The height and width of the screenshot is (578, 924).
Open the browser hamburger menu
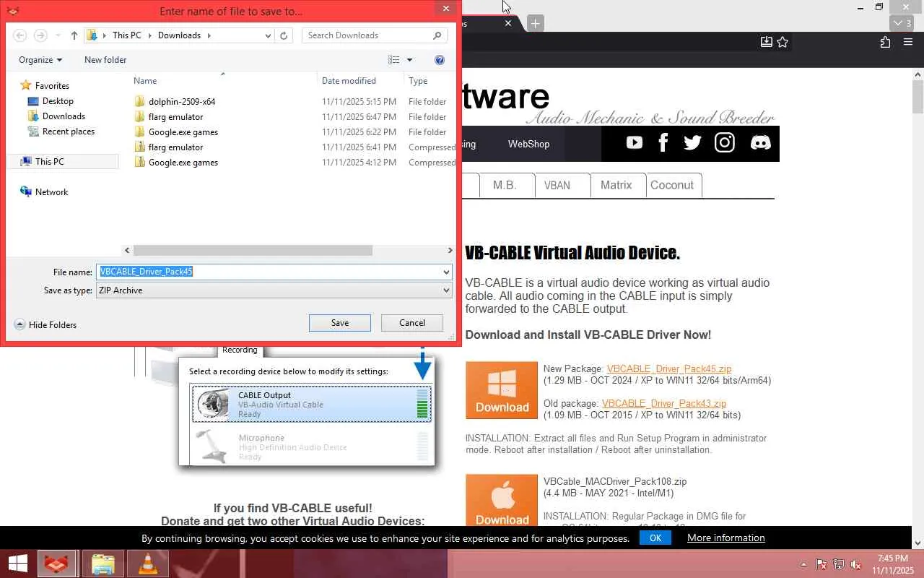908,43
